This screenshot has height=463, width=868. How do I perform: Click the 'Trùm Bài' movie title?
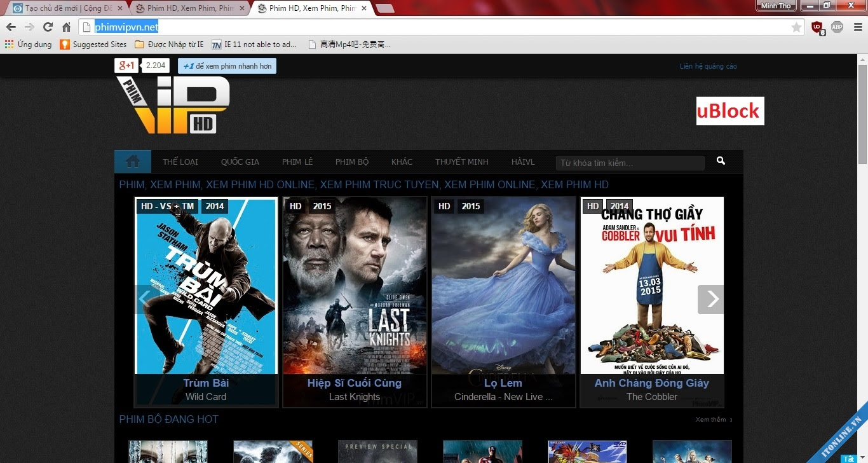pos(206,383)
